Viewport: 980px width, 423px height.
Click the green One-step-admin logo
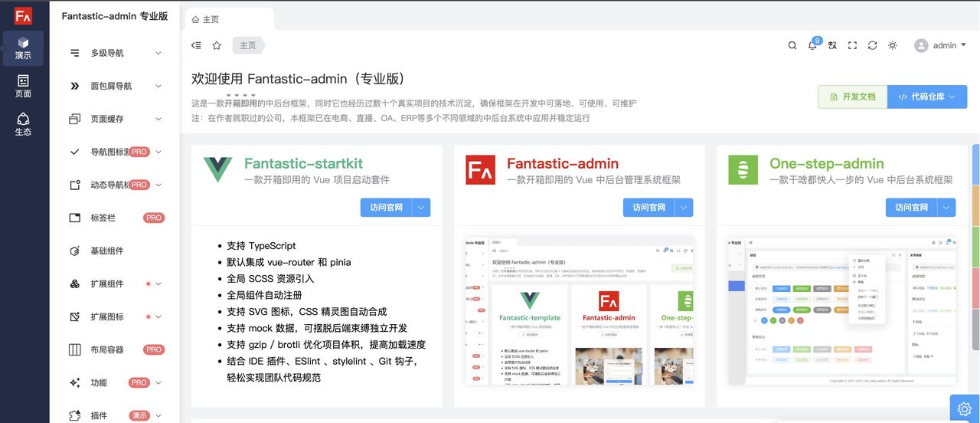tap(743, 169)
